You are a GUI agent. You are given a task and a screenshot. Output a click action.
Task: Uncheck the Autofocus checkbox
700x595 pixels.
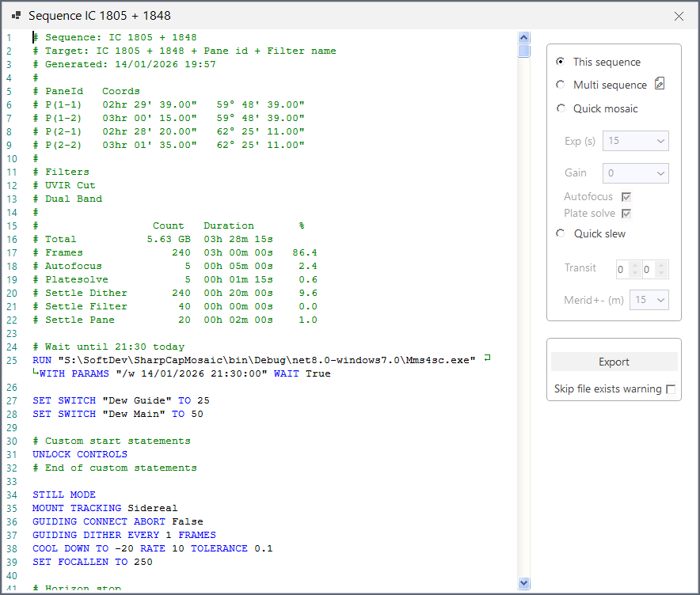pyautogui.click(x=625, y=196)
